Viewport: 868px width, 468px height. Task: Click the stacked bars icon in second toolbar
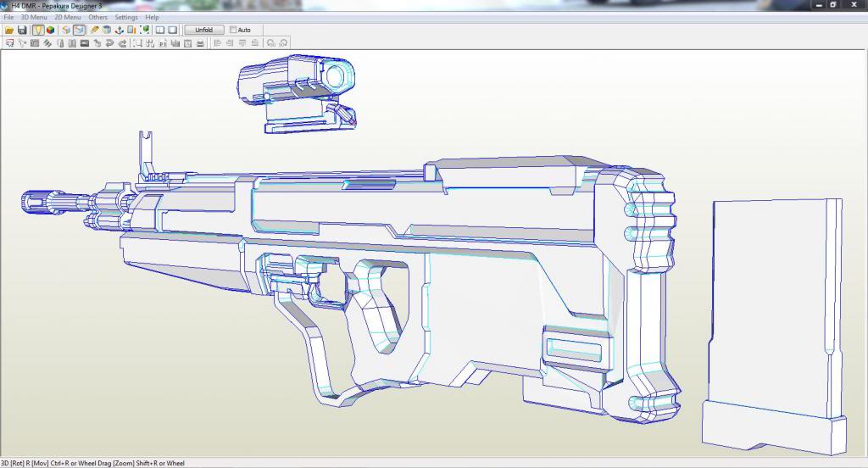pyautogui.click(x=175, y=43)
